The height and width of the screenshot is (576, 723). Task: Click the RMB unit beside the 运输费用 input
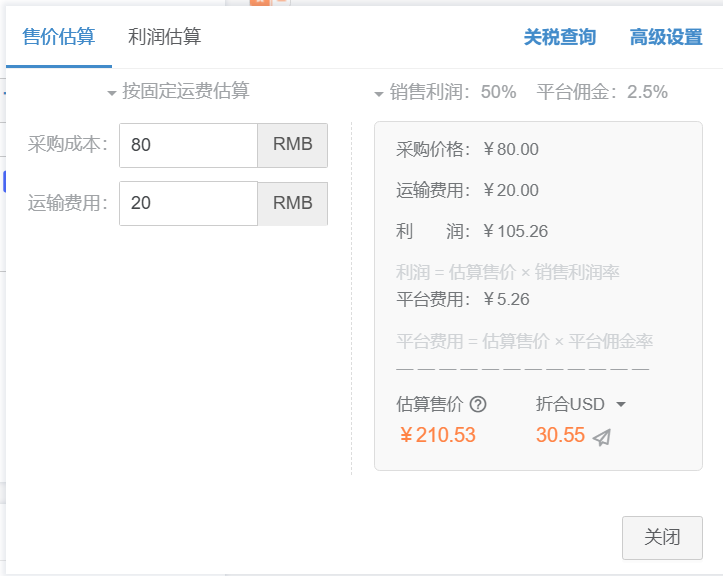coord(292,203)
